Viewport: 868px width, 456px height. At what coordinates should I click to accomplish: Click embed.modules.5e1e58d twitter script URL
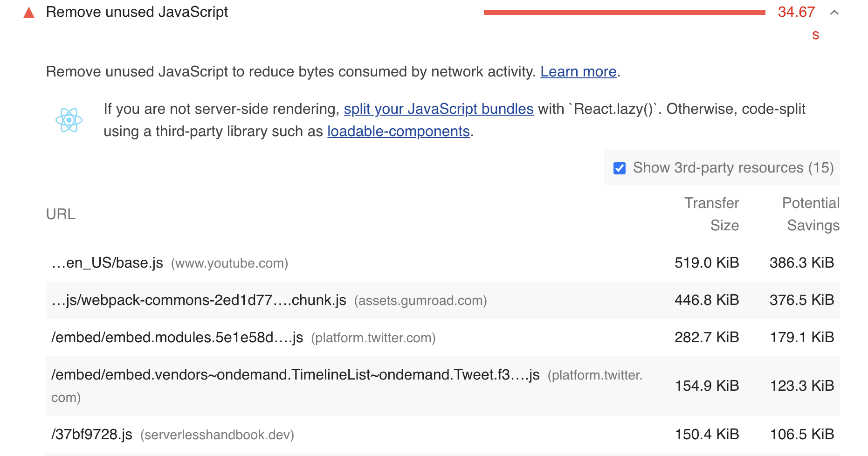point(177,338)
